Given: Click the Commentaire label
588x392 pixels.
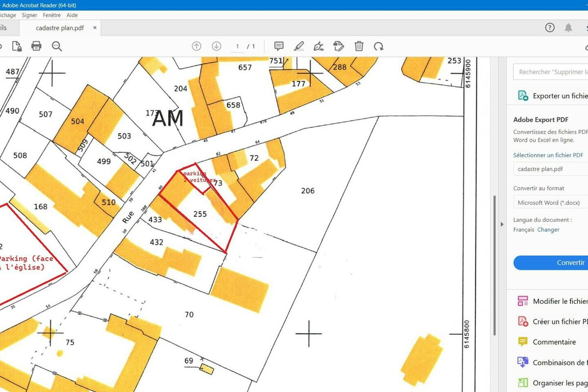Looking at the screenshot, I should [555, 342].
